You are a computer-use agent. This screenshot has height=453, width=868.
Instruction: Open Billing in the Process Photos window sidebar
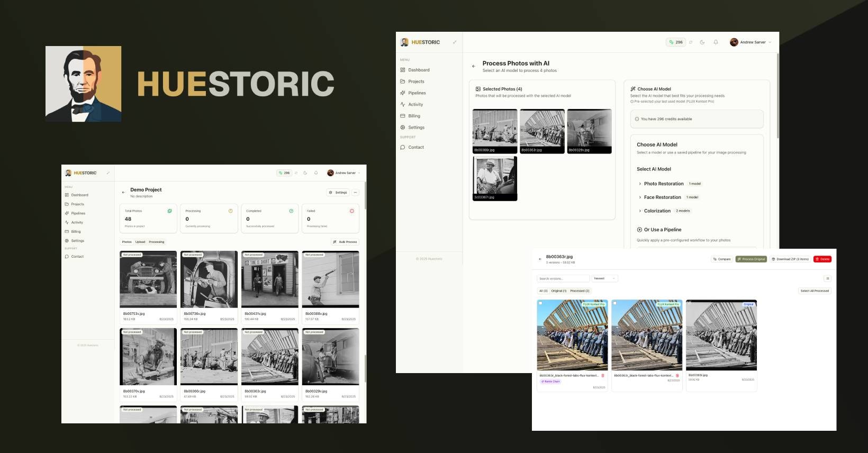coord(411,116)
